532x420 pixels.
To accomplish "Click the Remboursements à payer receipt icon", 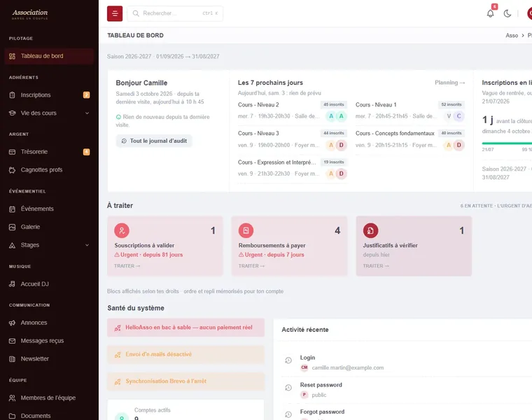I will (246, 231).
